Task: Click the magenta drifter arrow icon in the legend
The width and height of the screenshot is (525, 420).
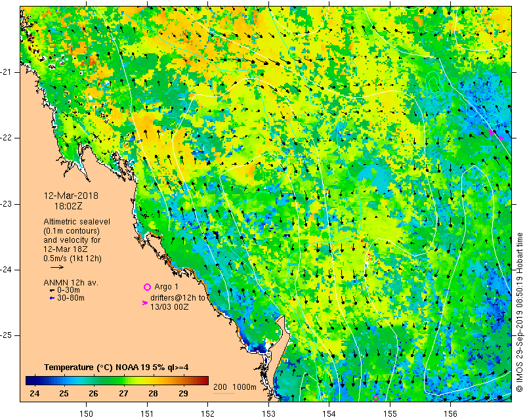Action: point(145,303)
